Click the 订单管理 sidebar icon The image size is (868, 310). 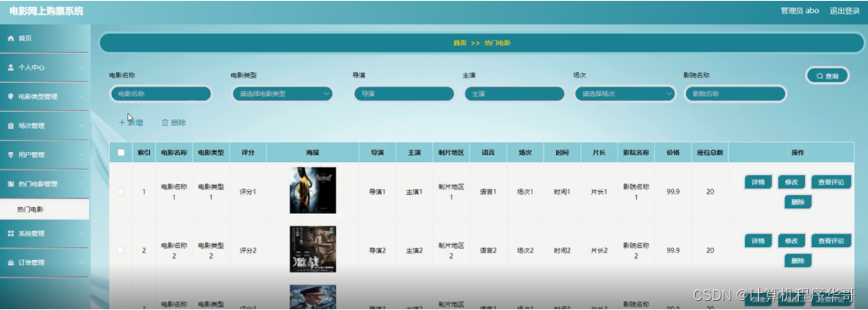point(11,263)
